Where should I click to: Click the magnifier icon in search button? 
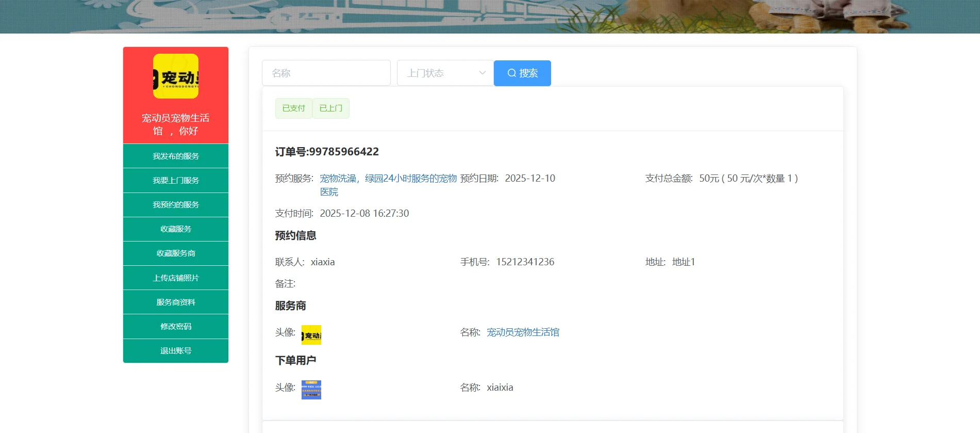pyautogui.click(x=512, y=73)
